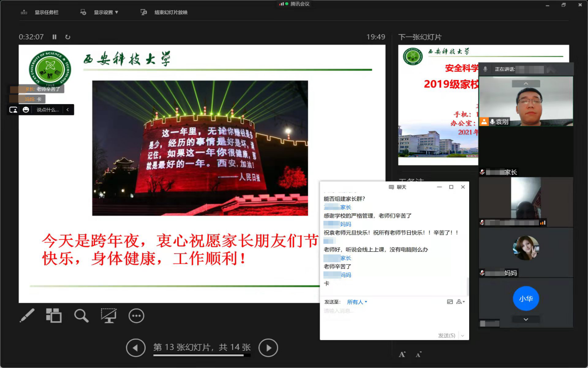Activate the magnifier to zoom into the slide

click(81, 315)
